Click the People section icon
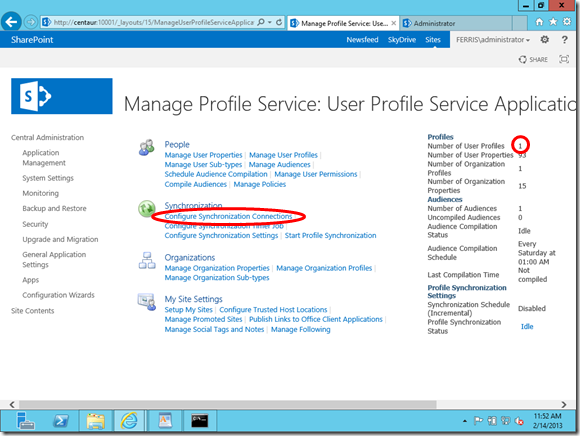 pos(146,147)
